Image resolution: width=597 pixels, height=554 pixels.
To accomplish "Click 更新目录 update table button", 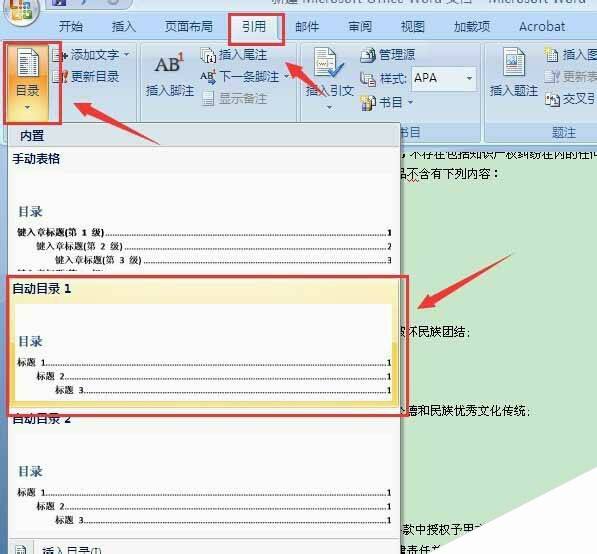I will [86, 77].
